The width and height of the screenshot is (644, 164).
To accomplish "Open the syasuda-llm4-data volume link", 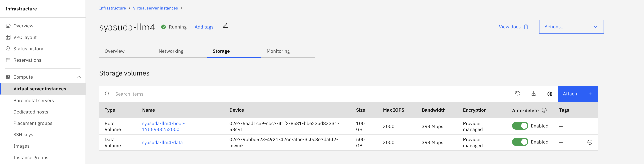I will pos(162,143).
